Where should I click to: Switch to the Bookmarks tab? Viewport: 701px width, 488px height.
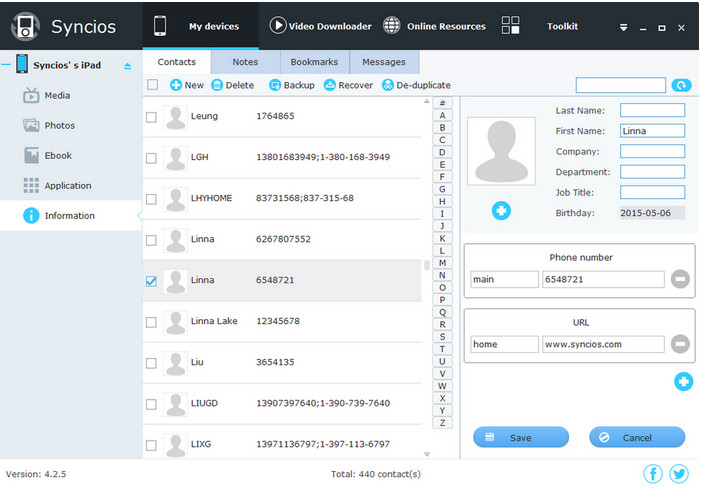[x=314, y=62]
